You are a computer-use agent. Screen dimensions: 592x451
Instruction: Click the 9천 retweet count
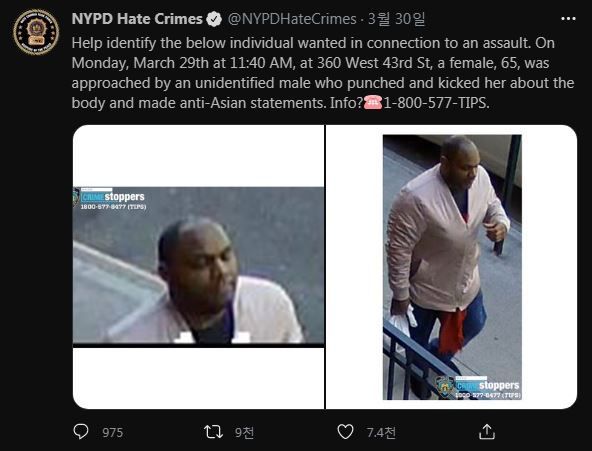(x=244, y=433)
